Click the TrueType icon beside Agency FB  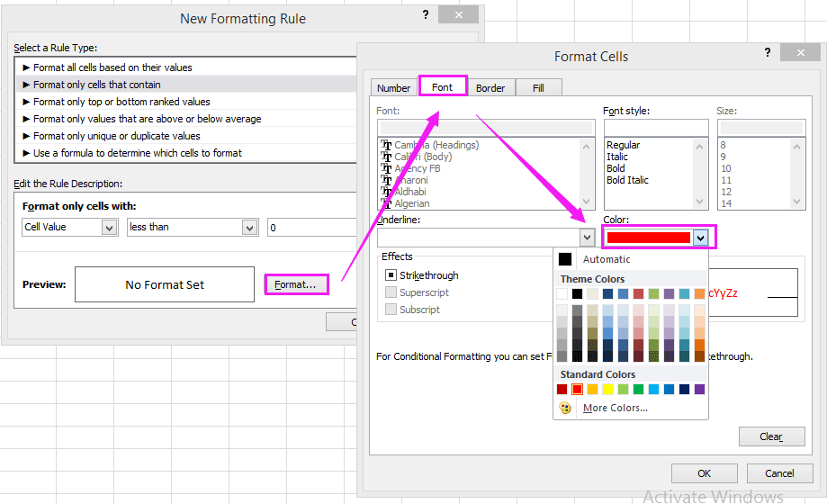(x=387, y=168)
